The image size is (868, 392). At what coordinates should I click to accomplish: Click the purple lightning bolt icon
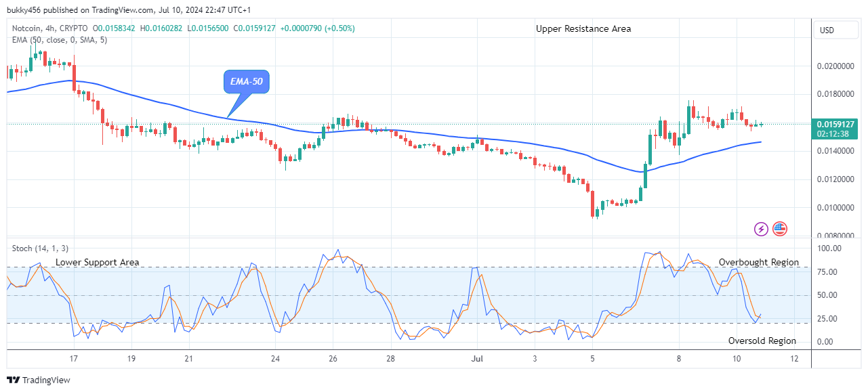761,229
